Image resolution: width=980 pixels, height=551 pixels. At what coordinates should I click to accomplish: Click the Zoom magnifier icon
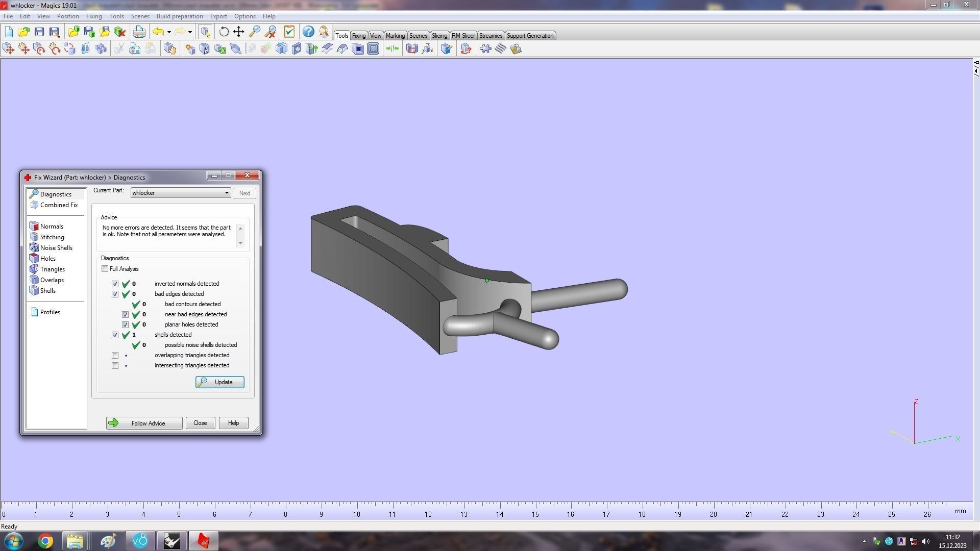pos(255,32)
